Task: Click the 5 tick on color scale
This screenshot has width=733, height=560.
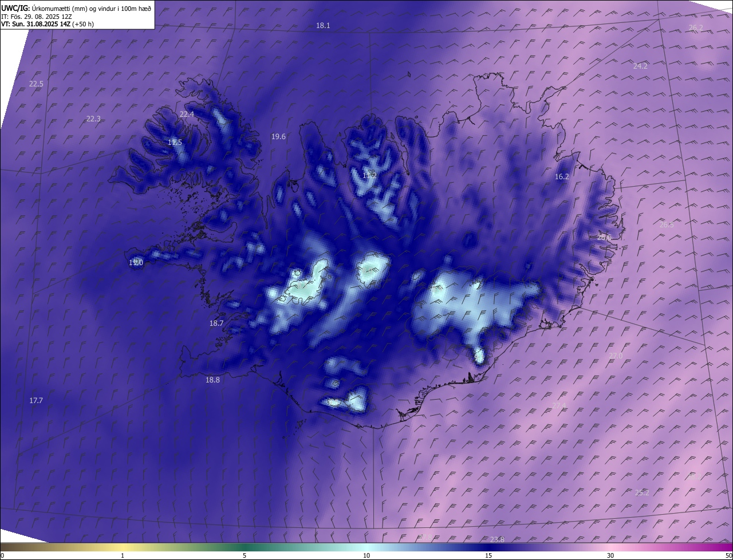Action: point(245,556)
